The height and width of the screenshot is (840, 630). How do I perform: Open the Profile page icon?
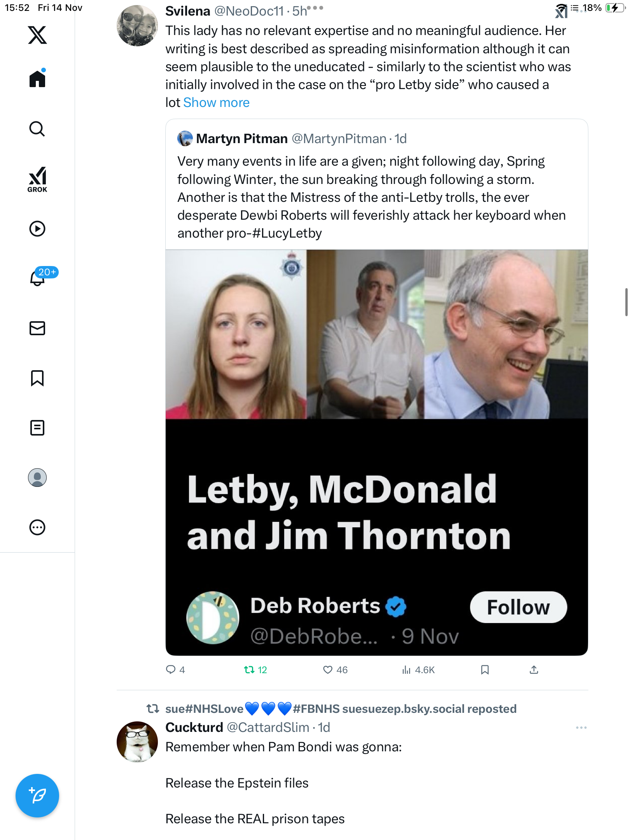37,478
